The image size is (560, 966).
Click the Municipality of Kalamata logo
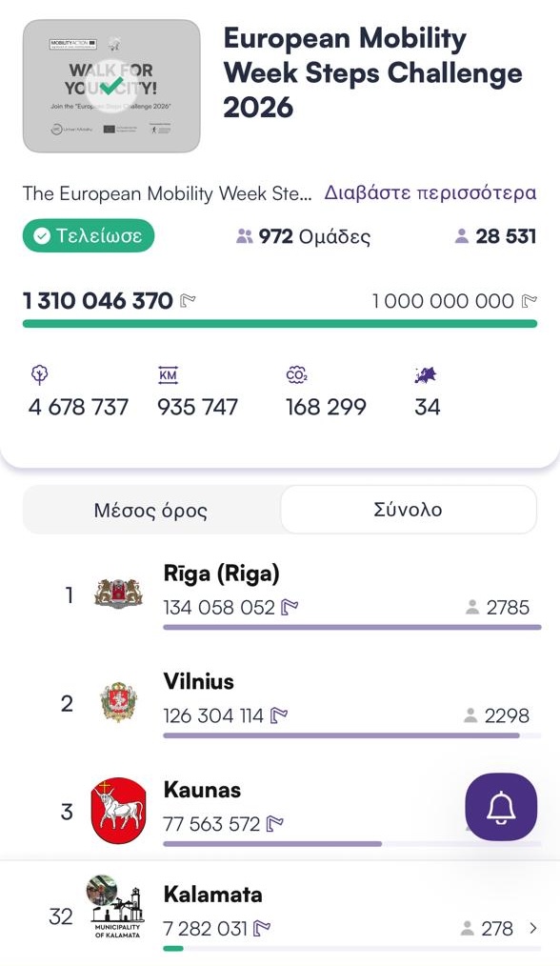pyautogui.click(x=117, y=908)
